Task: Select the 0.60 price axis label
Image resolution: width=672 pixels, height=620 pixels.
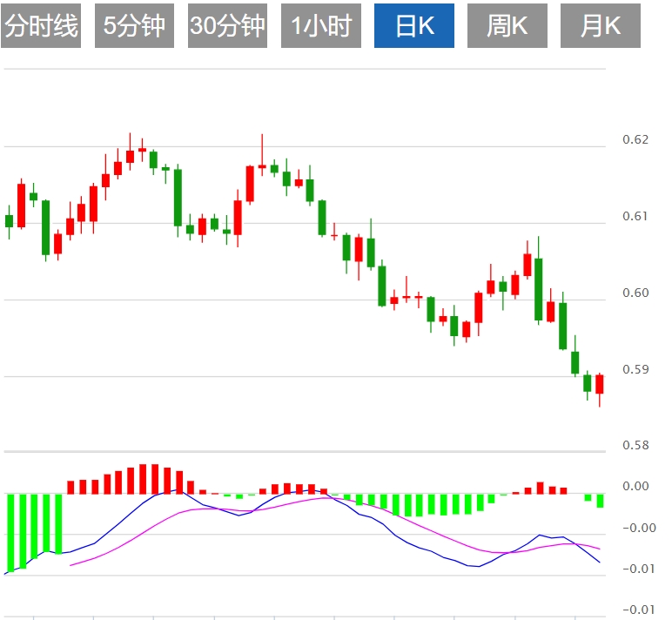Action: [635, 293]
